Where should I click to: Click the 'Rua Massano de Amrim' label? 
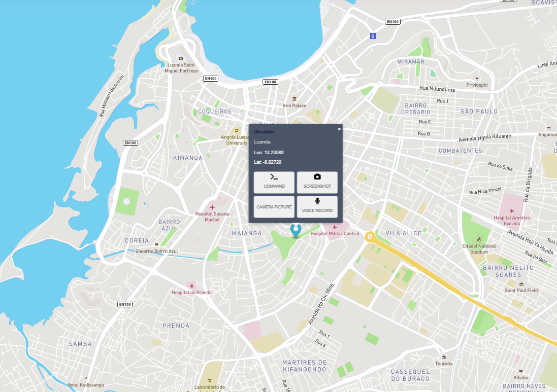112,96
